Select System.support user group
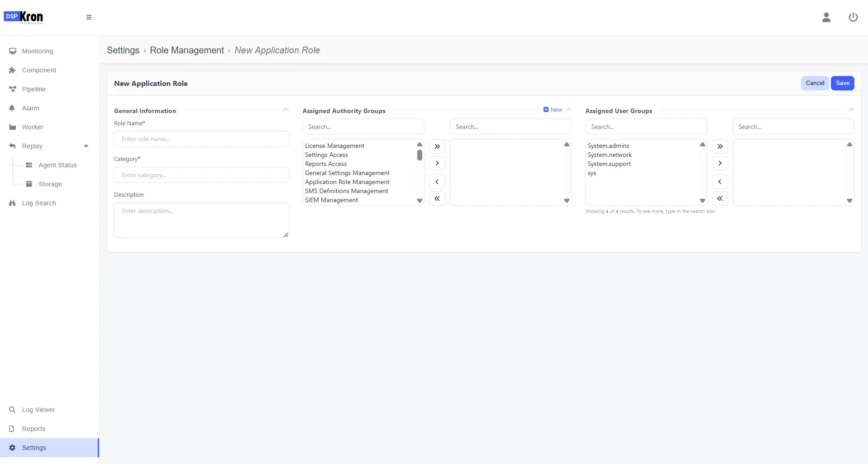 pos(609,164)
